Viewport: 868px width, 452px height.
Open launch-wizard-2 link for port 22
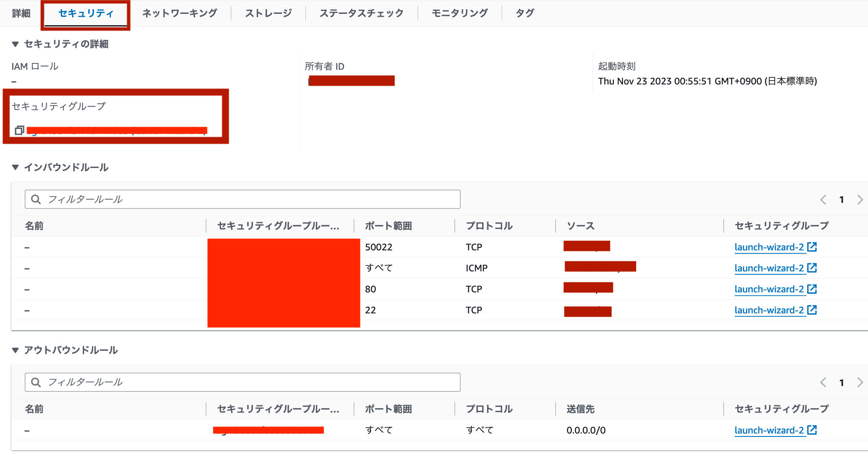point(769,310)
